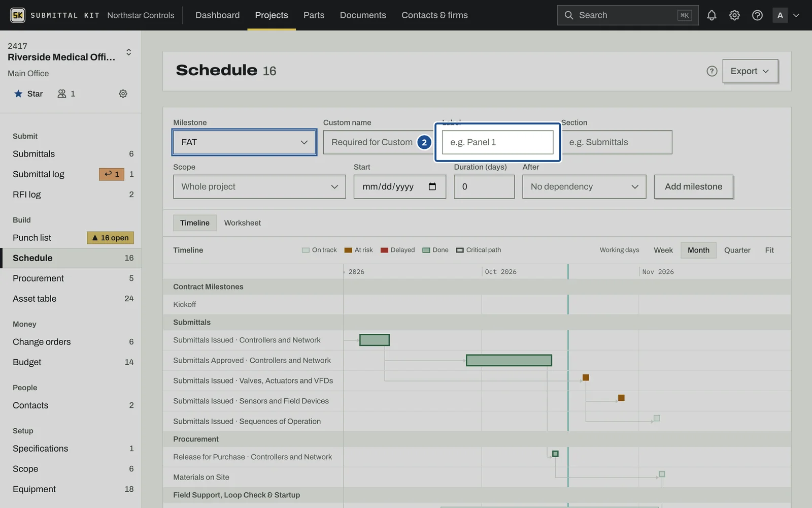Click the search magnifier field
Viewport: 812px width, 508px height.
627,15
